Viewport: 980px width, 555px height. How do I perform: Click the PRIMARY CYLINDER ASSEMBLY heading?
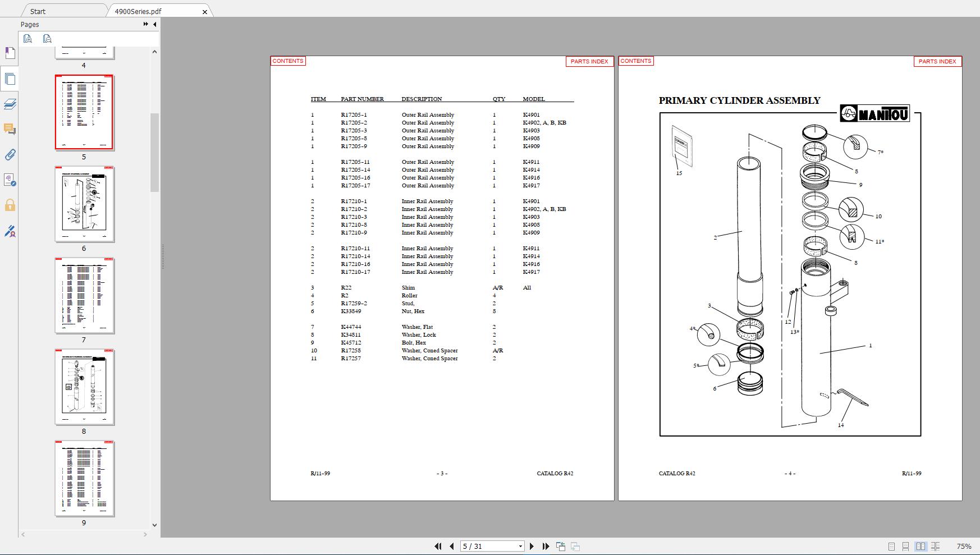coord(739,100)
